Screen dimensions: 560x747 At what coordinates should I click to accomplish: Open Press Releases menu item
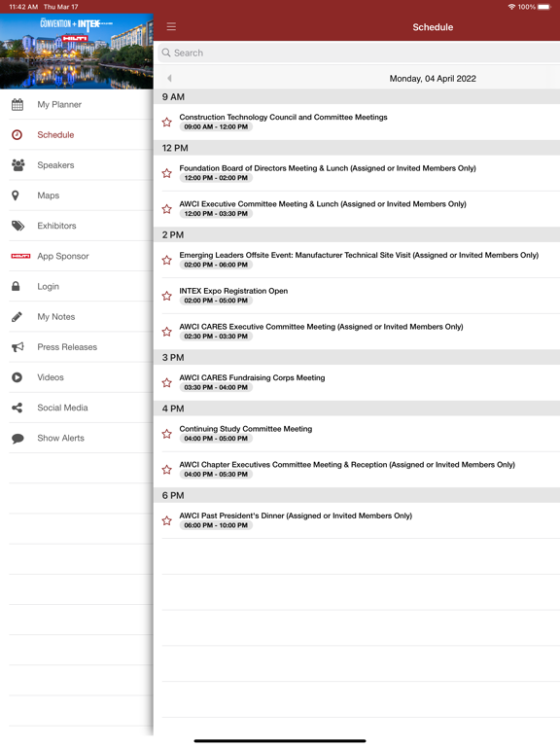pos(76,347)
